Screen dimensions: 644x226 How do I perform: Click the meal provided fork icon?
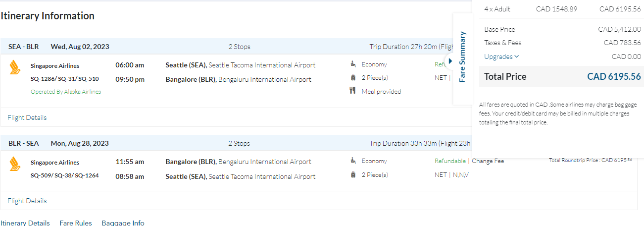353,91
